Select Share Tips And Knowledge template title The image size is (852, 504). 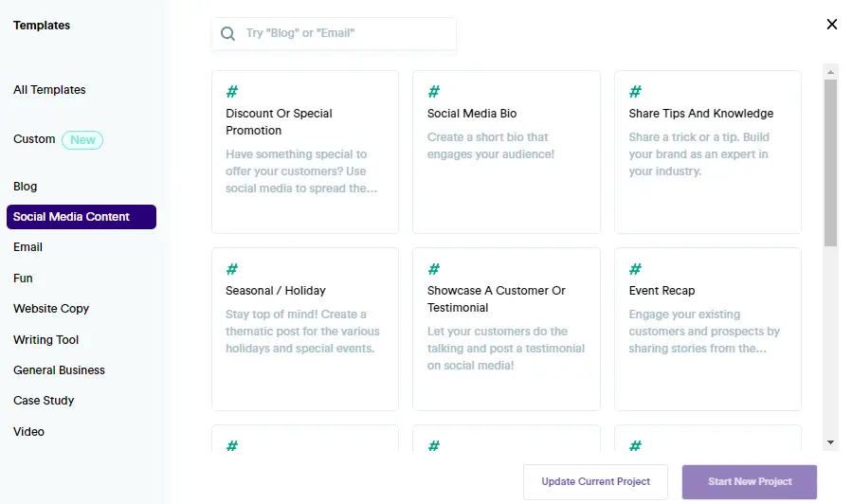pos(701,114)
